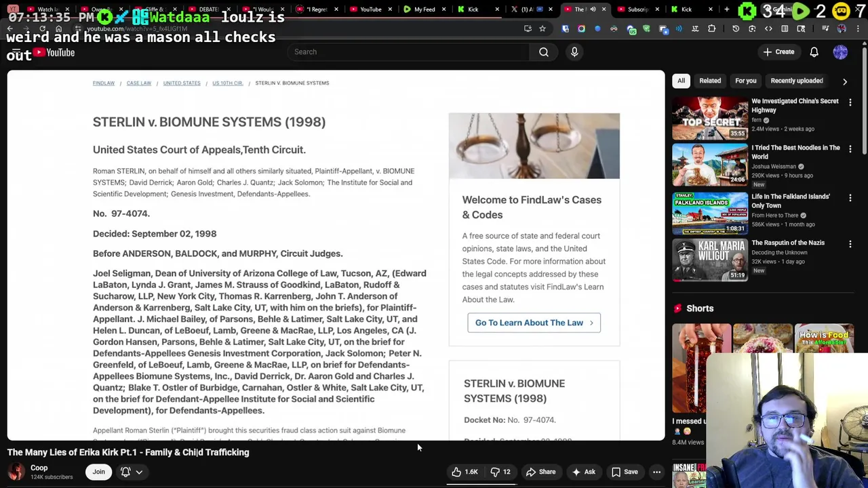Open 'We Investigated China's Secret Highway' title
Image resolution: width=868 pixels, height=488 pixels.
point(795,106)
